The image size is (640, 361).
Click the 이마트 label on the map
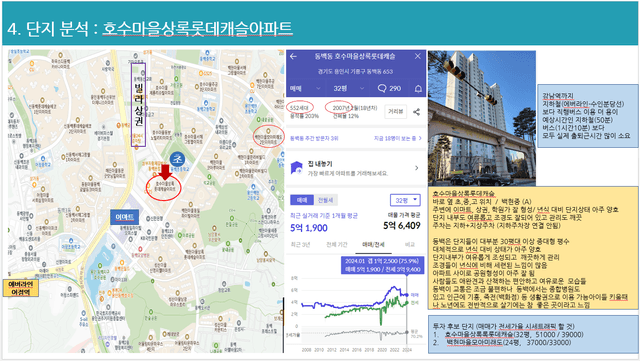coord(124,217)
